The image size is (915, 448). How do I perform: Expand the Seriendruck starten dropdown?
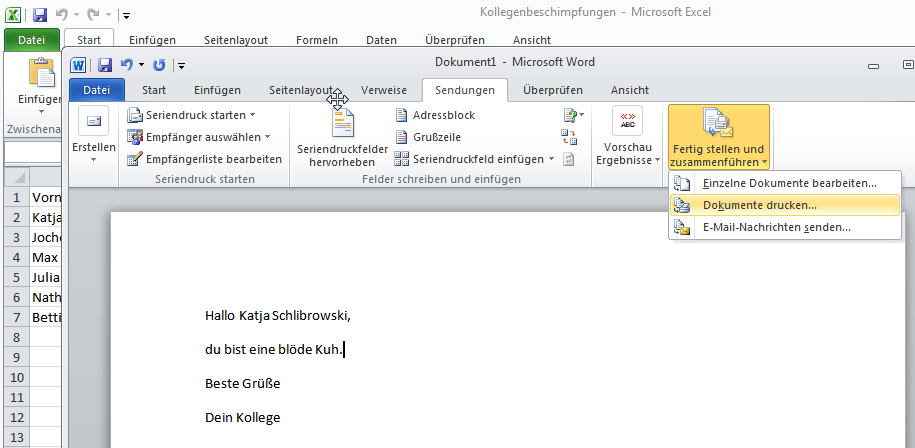252,115
